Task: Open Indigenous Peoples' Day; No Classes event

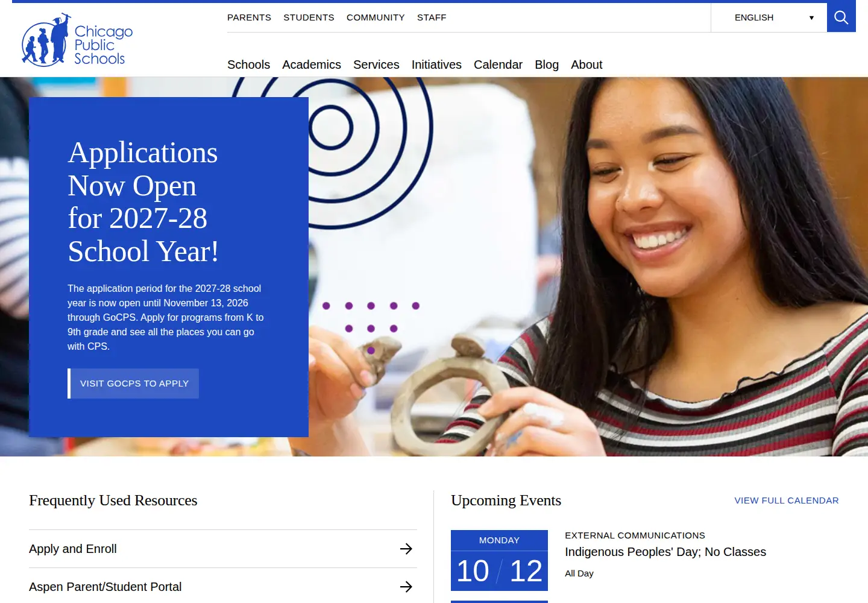Action: point(665,552)
